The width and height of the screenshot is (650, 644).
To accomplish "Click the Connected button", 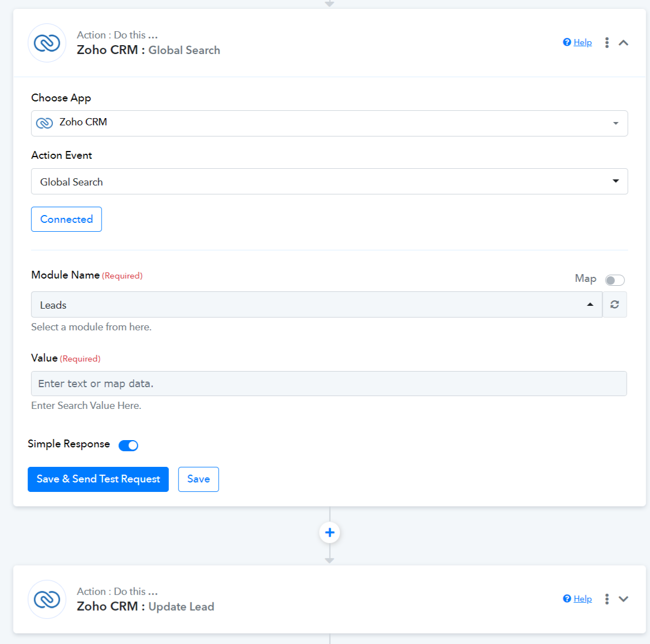I will tap(66, 219).
